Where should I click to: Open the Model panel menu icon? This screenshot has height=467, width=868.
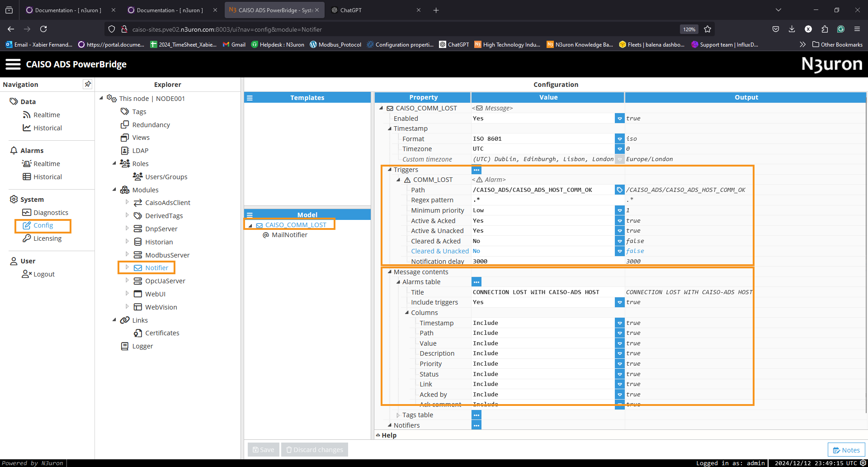[x=250, y=215]
